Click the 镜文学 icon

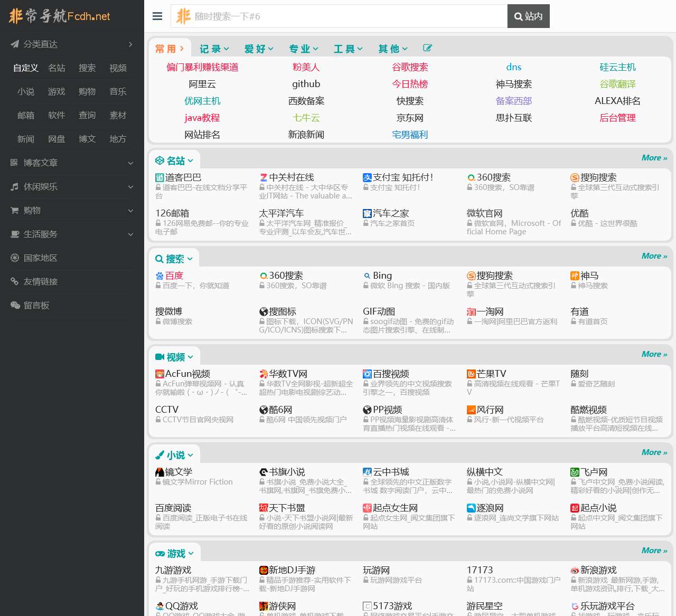pos(159,472)
